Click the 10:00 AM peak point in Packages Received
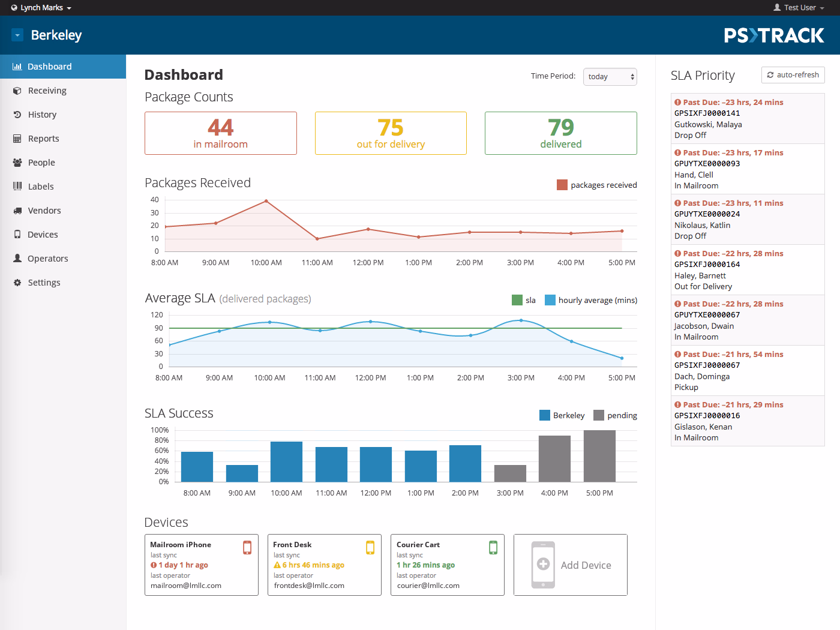This screenshot has width=840, height=630. [266, 201]
